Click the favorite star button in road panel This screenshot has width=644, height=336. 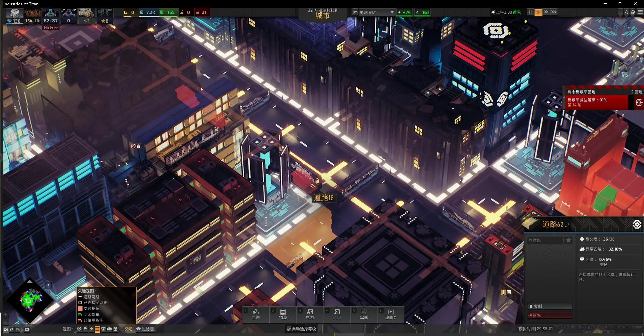[569, 240]
